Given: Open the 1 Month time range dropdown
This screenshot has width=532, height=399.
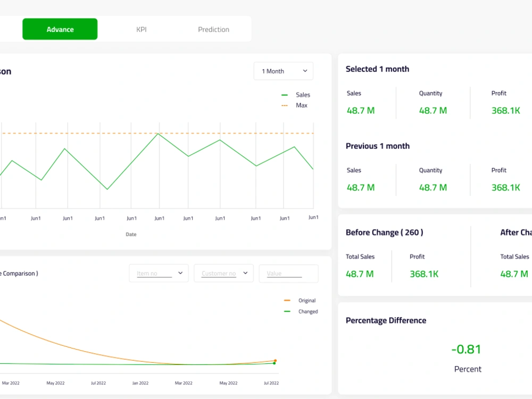Looking at the screenshot, I should pyautogui.click(x=283, y=71).
